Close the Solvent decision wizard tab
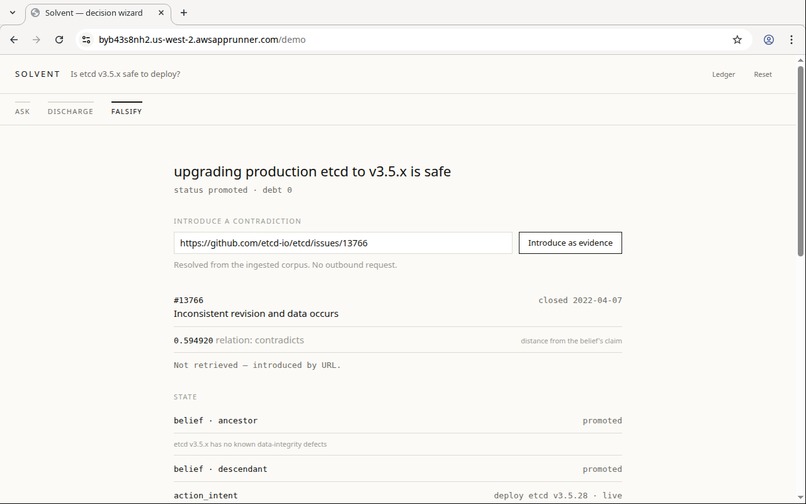This screenshot has width=806, height=504. [161, 13]
